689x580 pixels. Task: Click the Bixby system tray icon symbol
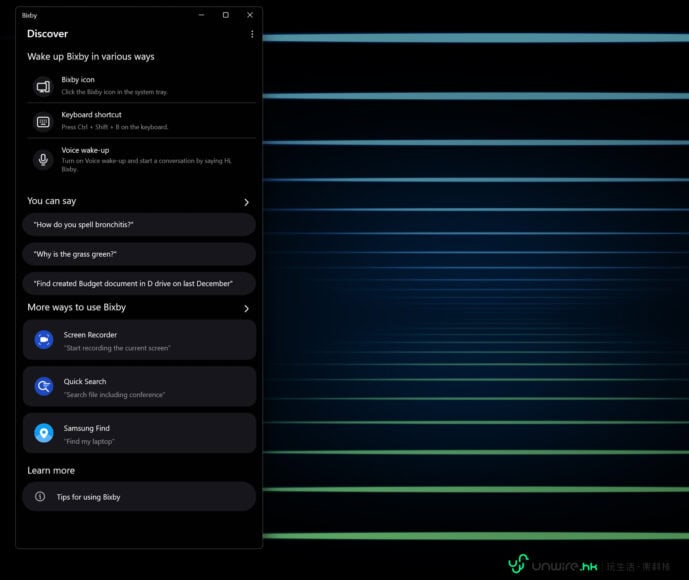43,87
